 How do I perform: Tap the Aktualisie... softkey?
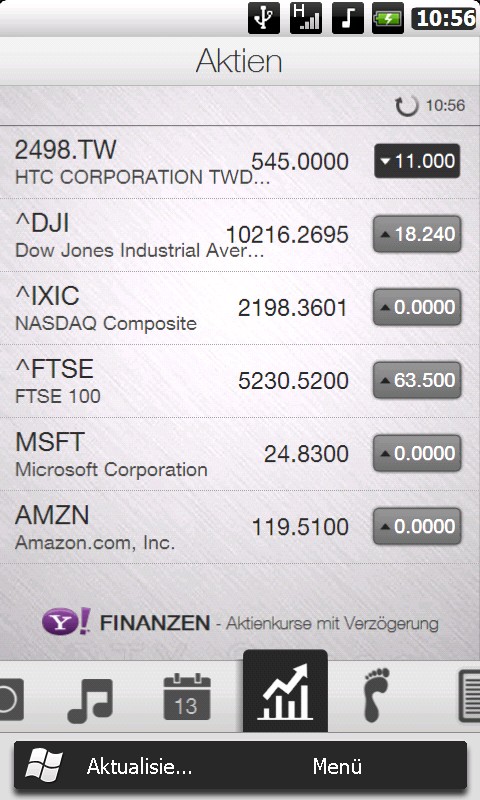[139, 766]
